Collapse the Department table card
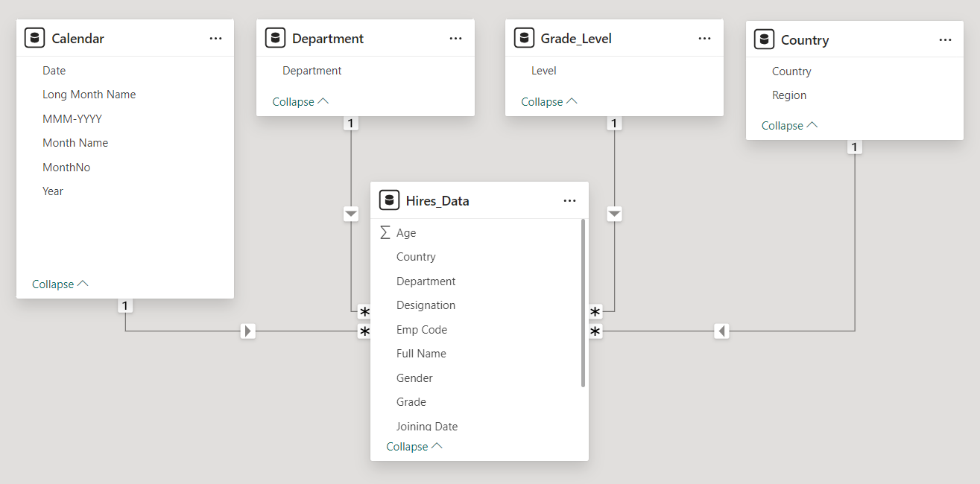980x484 pixels. (x=300, y=101)
